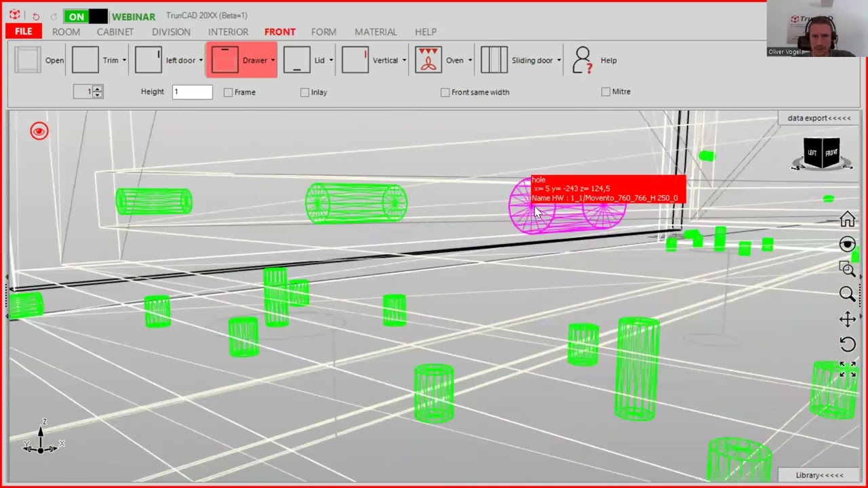Select the Lid front icon
This screenshot has height=488, width=868.
(x=297, y=60)
